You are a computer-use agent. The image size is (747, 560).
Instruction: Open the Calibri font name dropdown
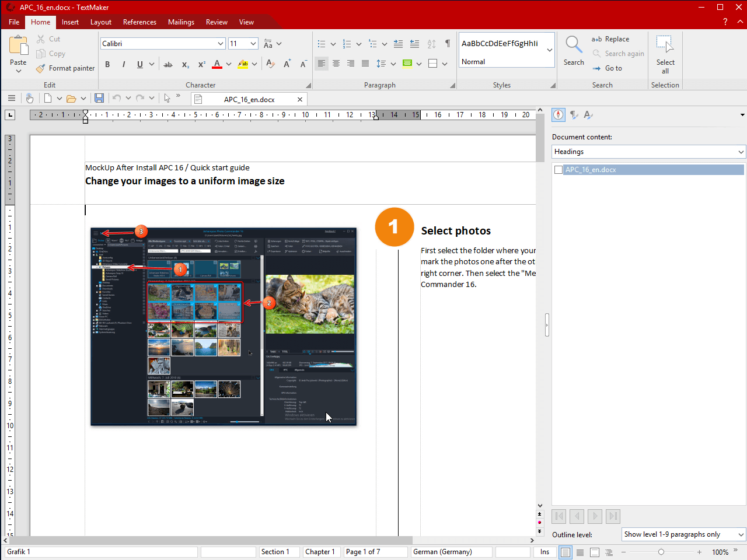pyautogui.click(x=221, y=44)
